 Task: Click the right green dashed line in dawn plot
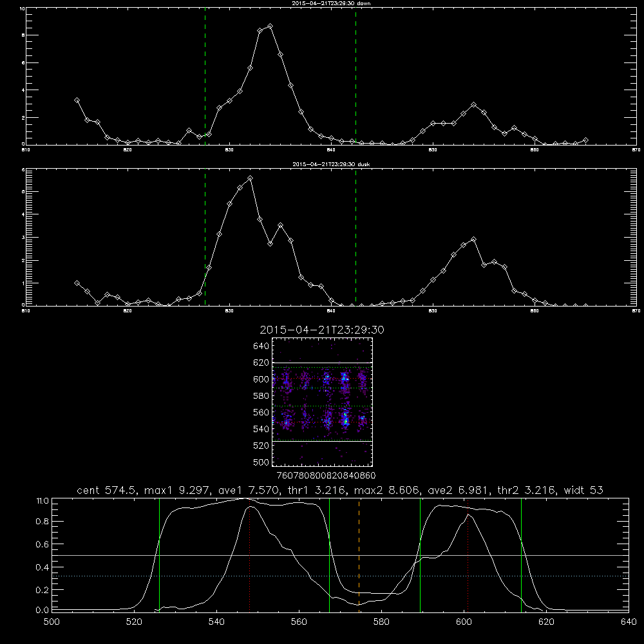click(x=355, y=76)
